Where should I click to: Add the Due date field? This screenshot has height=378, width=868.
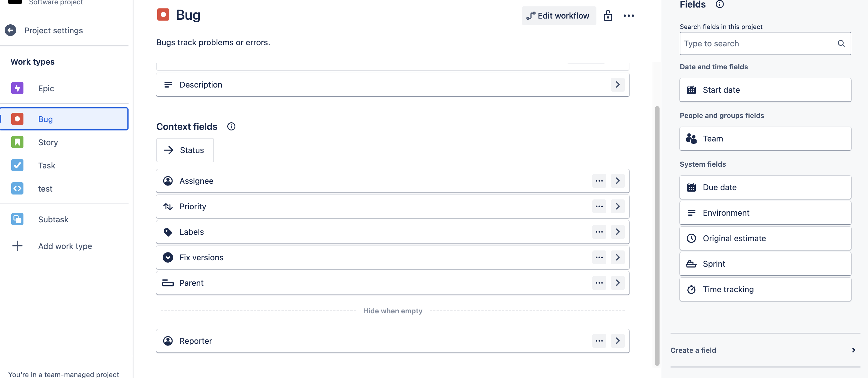click(x=765, y=187)
